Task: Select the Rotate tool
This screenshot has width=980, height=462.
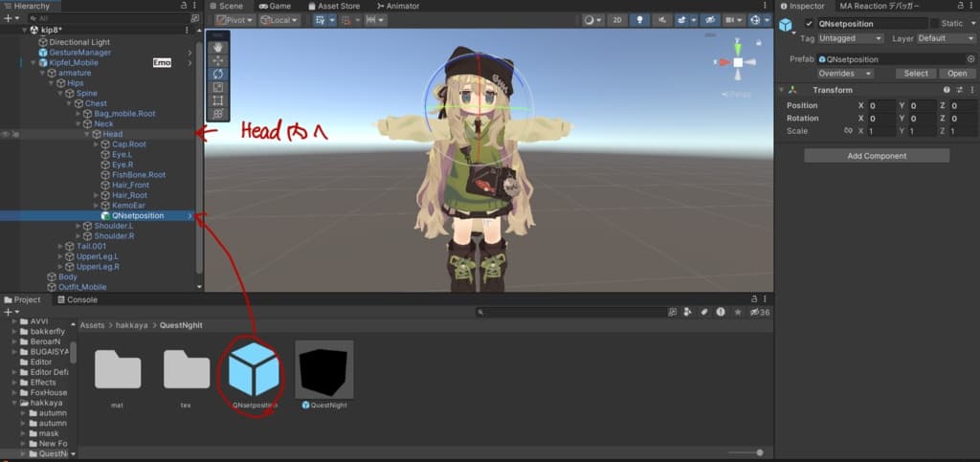Action: pos(217,74)
